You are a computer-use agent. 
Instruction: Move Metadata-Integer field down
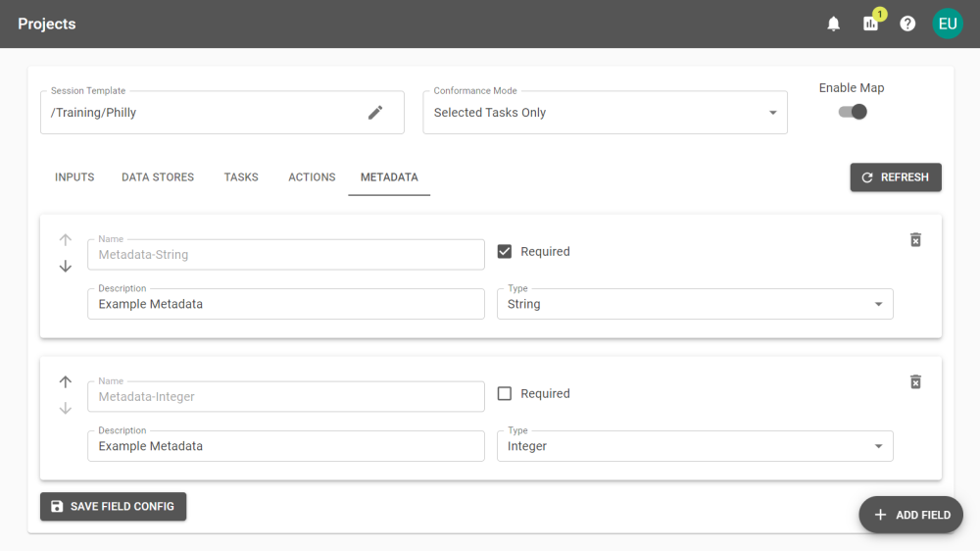point(65,409)
